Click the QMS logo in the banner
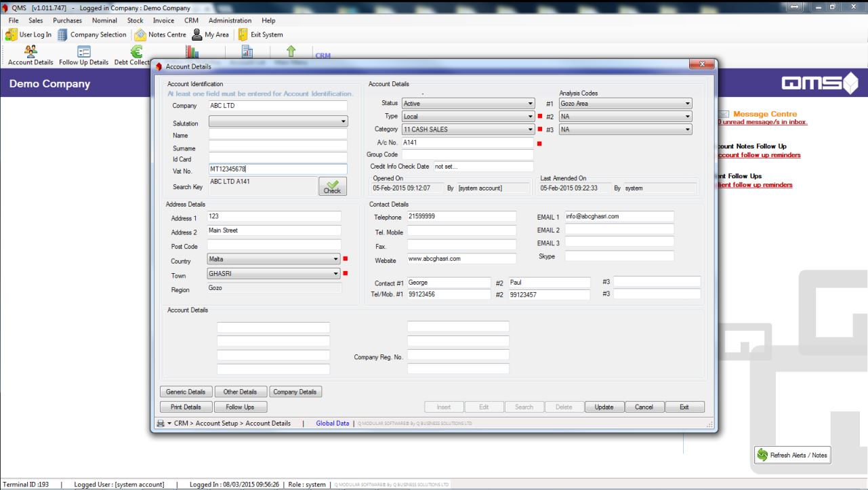868x490 pixels. 820,84
